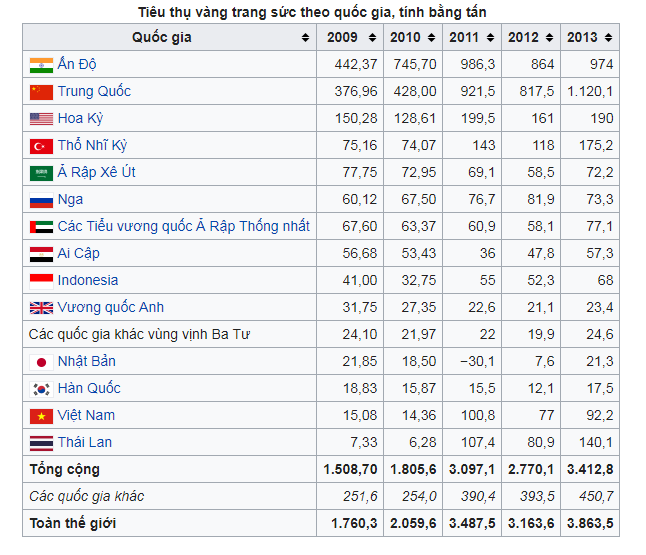Open the Ấn Độ link
Image resolution: width=646 pixels, height=555 pixels.
[77, 64]
